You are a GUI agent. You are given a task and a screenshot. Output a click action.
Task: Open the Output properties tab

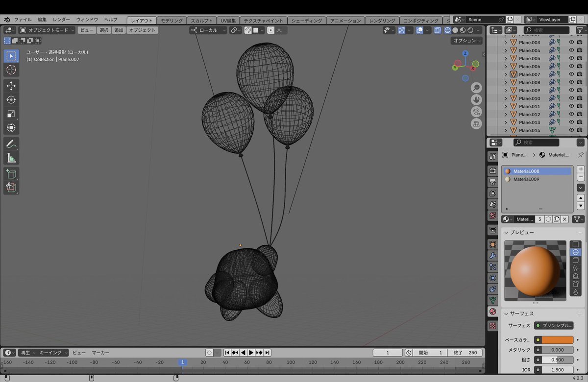click(x=493, y=182)
